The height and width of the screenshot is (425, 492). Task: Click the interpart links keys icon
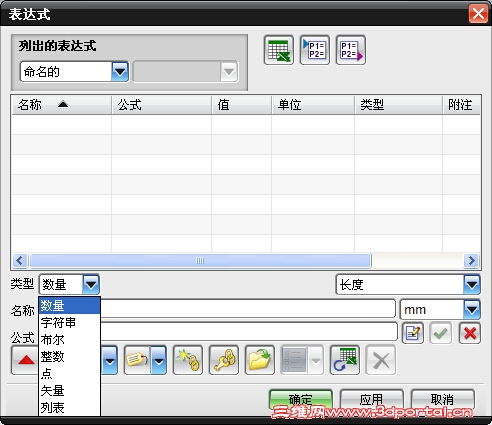tap(224, 360)
